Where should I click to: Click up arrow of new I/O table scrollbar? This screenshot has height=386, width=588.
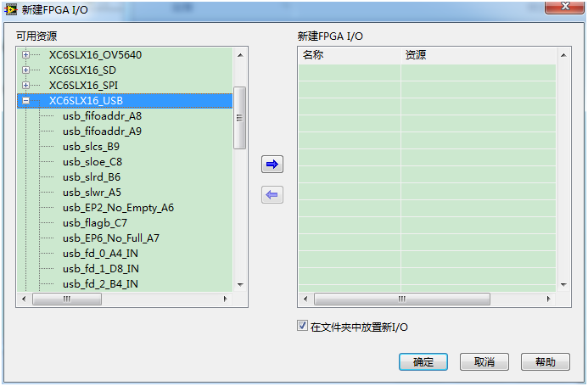pos(563,55)
